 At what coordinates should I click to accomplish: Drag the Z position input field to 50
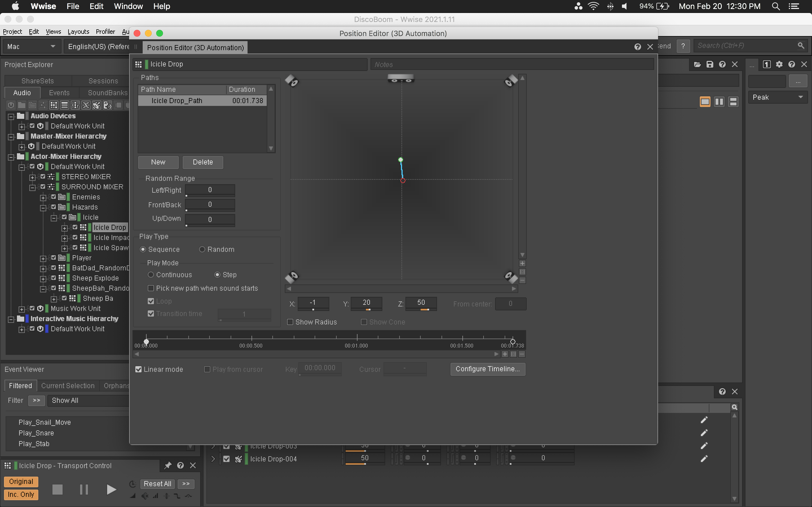(x=421, y=303)
